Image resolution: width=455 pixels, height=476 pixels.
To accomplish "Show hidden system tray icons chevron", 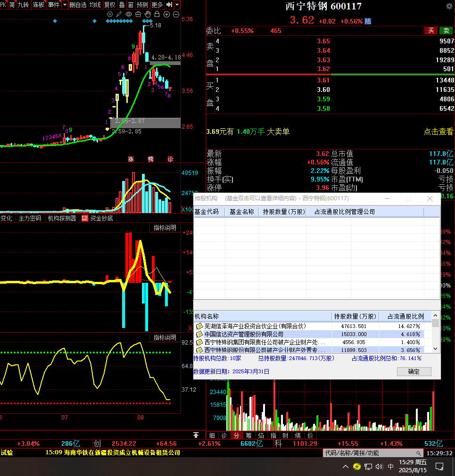I will coord(345,466).
